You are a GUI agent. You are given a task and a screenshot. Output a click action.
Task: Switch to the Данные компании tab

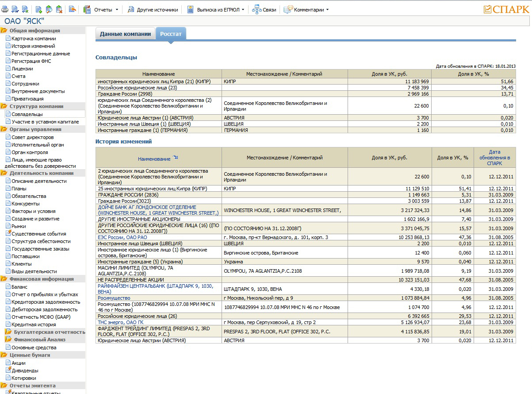[125, 34]
